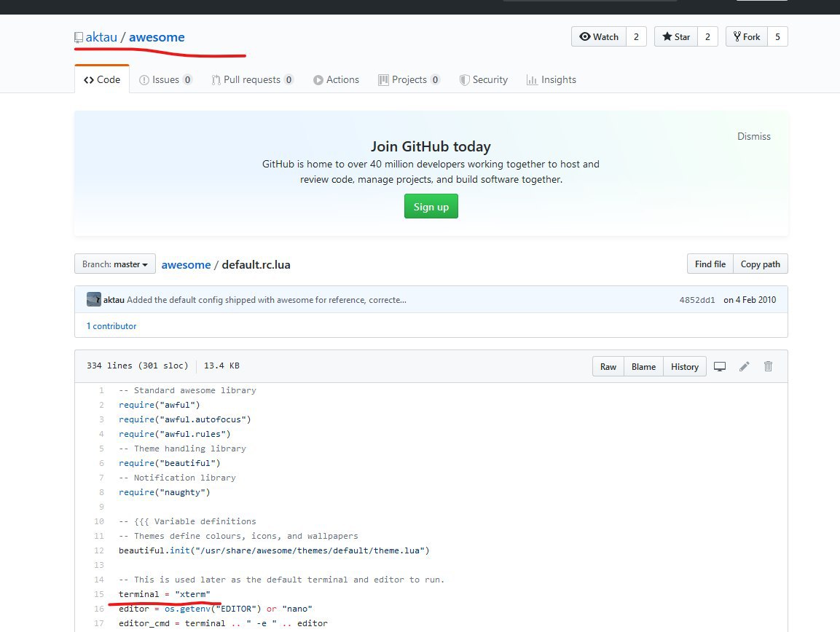Click the default.rc.lua file name heading
The width and height of the screenshot is (840, 632).
pos(256,264)
